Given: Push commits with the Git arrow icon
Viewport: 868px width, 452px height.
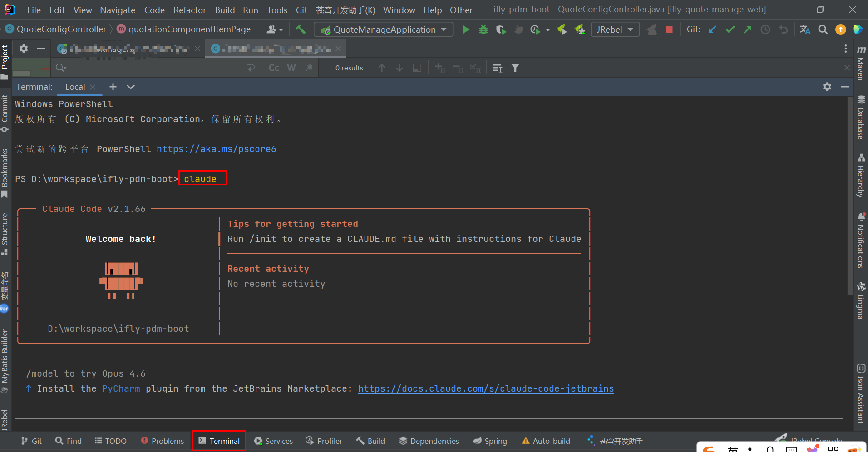Looking at the screenshot, I should coord(747,29).
